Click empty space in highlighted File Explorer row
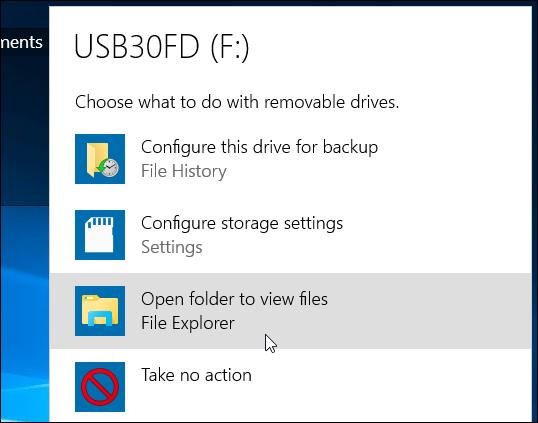Image resolution: width=538 pixels, height=423 pixels. pos(429,311)
